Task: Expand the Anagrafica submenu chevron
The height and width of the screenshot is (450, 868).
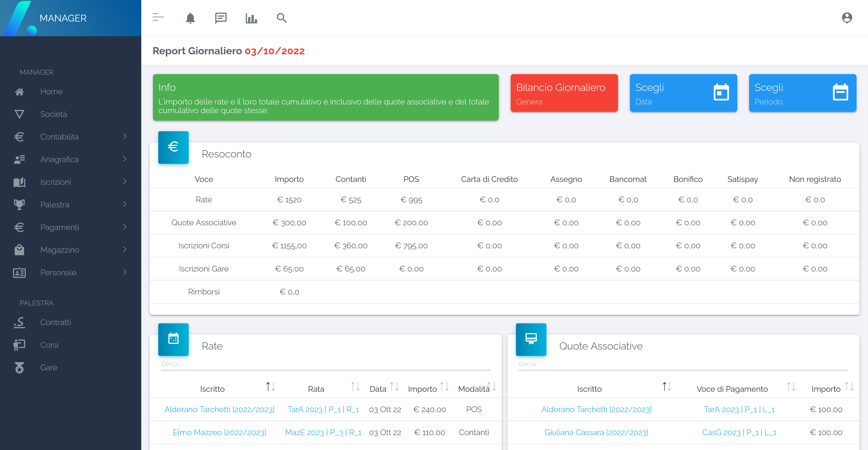Action: pyautogui.click(x=125, y=159)
